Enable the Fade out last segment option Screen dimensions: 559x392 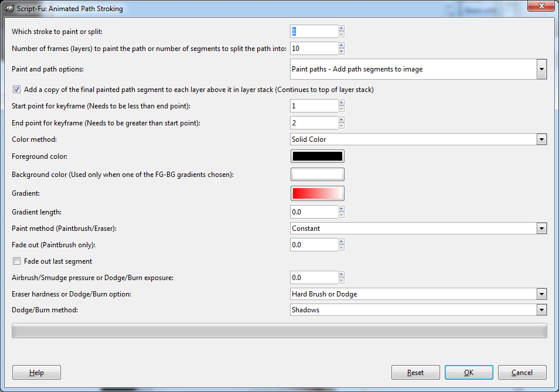pos(16,261)
